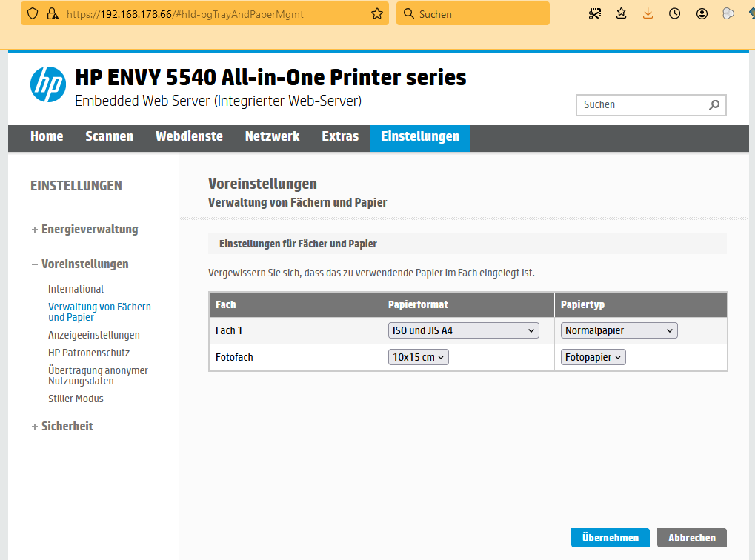Open the Extras tab
The height and width of the screenshot is (560, 755).
pos(340,136)
